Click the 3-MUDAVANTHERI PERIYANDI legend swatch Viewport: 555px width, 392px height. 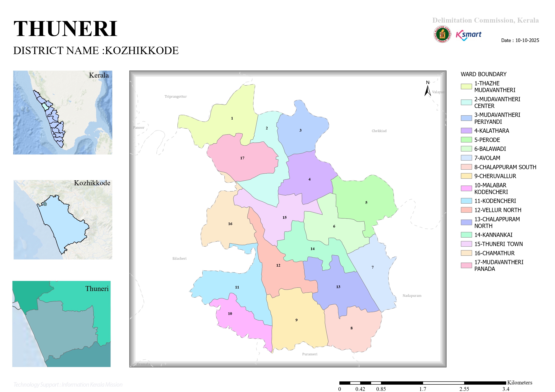tap(466, 118)
